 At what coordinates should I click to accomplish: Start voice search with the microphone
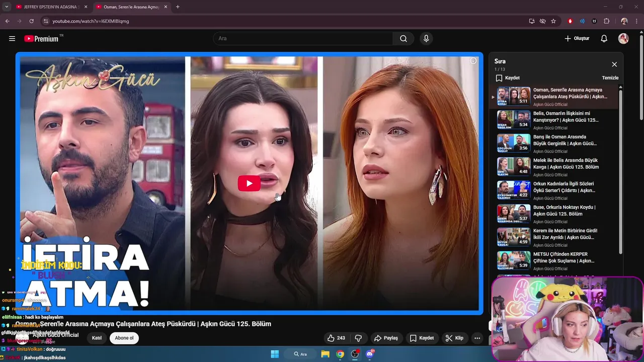click(x=426, y=39)
